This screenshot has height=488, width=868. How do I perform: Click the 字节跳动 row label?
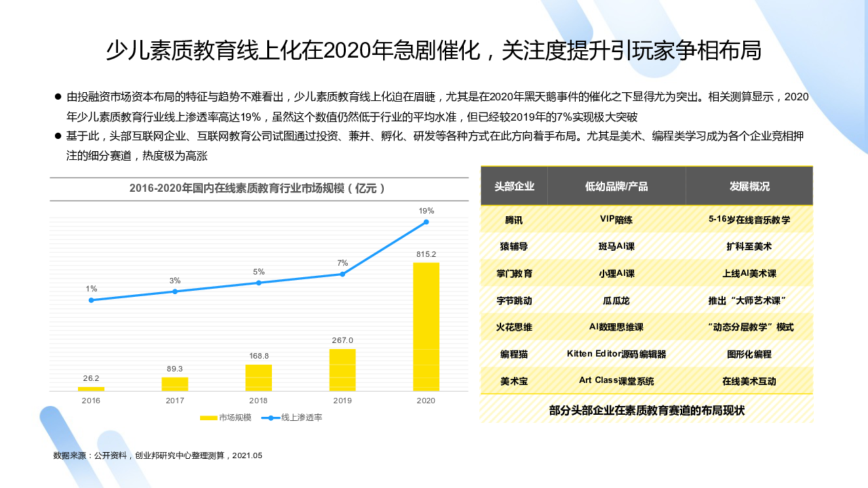click(514, 300)
